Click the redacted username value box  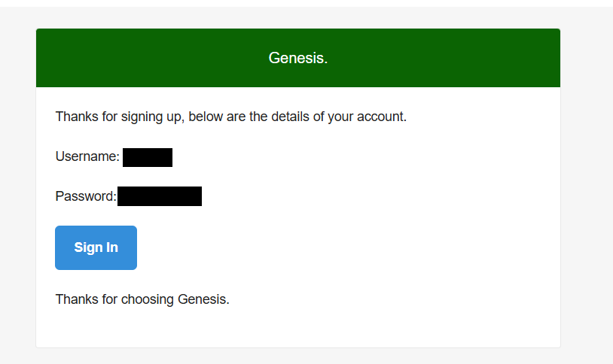tap(148, 157)
